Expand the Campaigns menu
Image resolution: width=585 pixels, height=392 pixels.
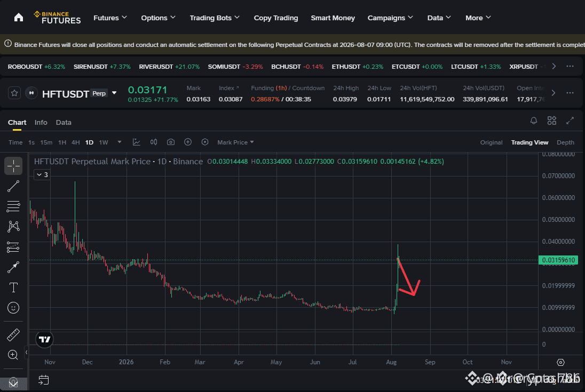tap(390, 18)
